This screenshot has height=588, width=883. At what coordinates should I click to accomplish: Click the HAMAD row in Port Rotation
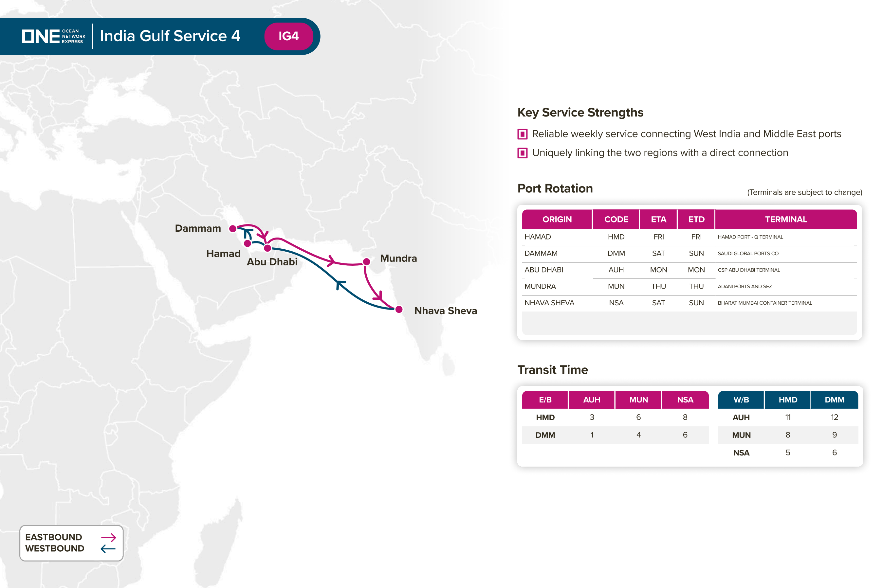tap(538, 237)
